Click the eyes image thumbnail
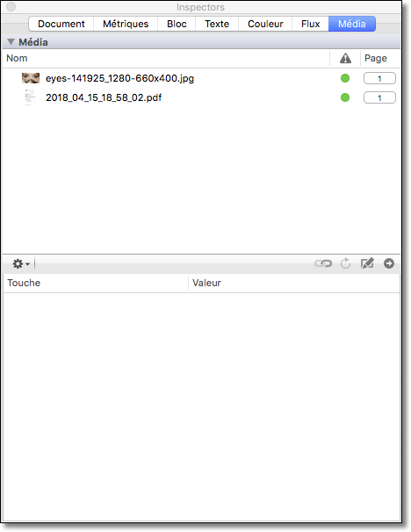This screenshot has height=532, width=411. tap(31, 78)
